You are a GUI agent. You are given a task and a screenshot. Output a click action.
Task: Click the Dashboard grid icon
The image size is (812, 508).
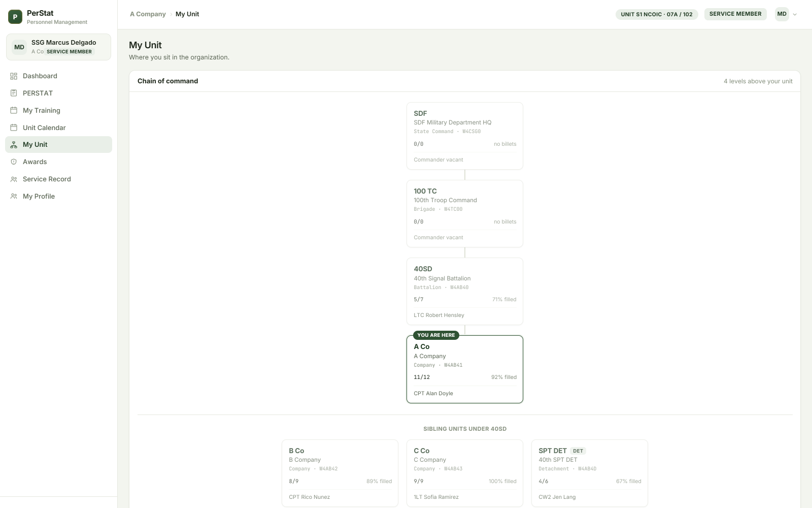coord(14,76)
